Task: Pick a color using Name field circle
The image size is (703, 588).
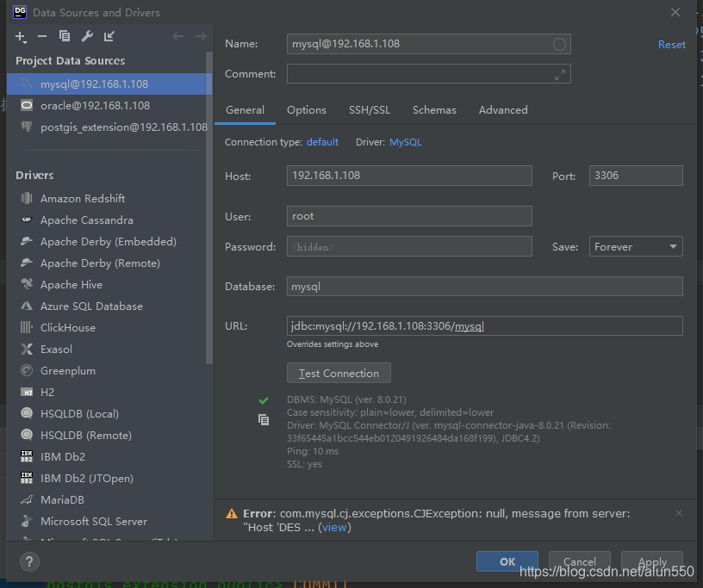Action: [559, 44]
